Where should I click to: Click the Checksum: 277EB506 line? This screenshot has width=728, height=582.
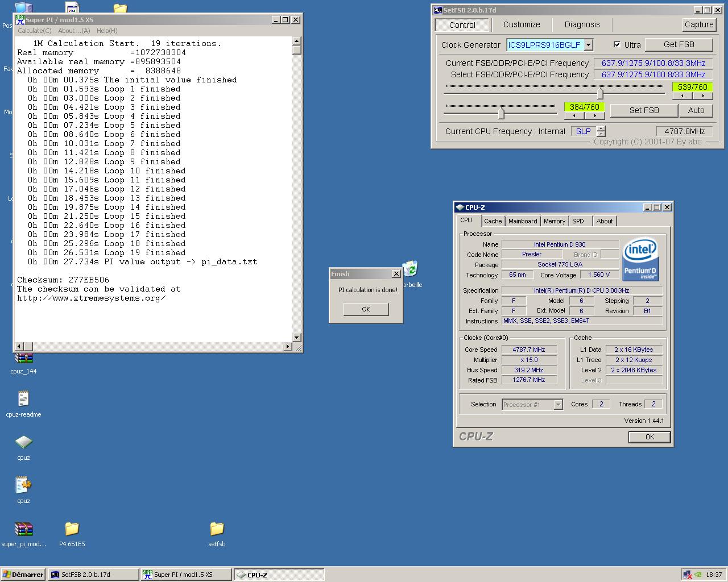click(x=63, y=280)
